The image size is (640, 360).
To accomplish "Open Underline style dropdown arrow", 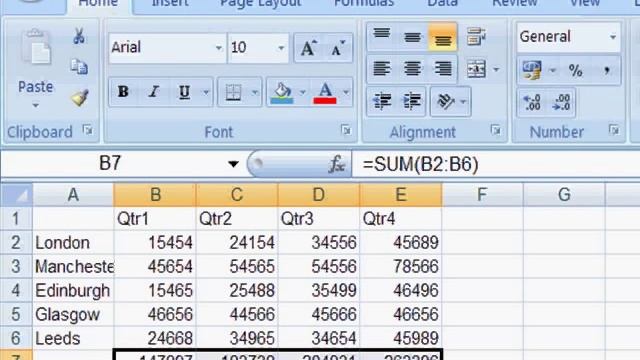I will click(x=206, y=93).
